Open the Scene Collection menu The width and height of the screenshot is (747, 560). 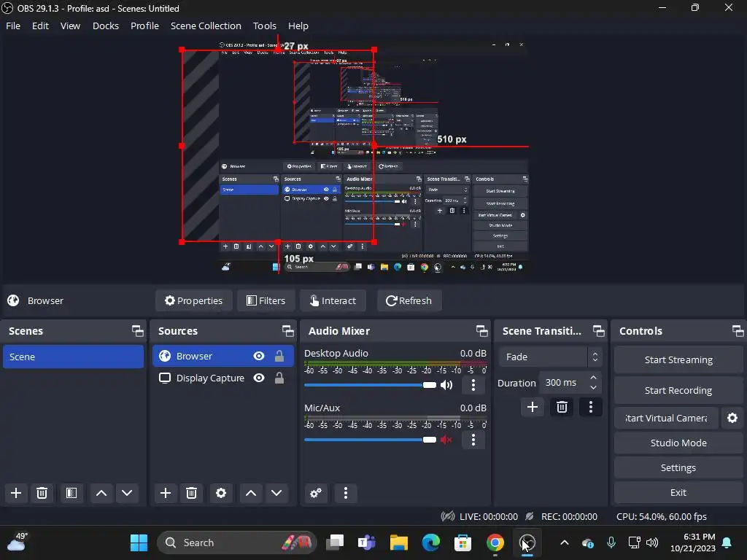point(206,26)
